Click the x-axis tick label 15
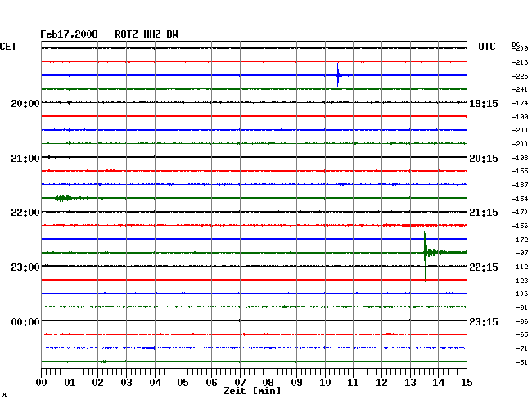 [x=467, y=382]
